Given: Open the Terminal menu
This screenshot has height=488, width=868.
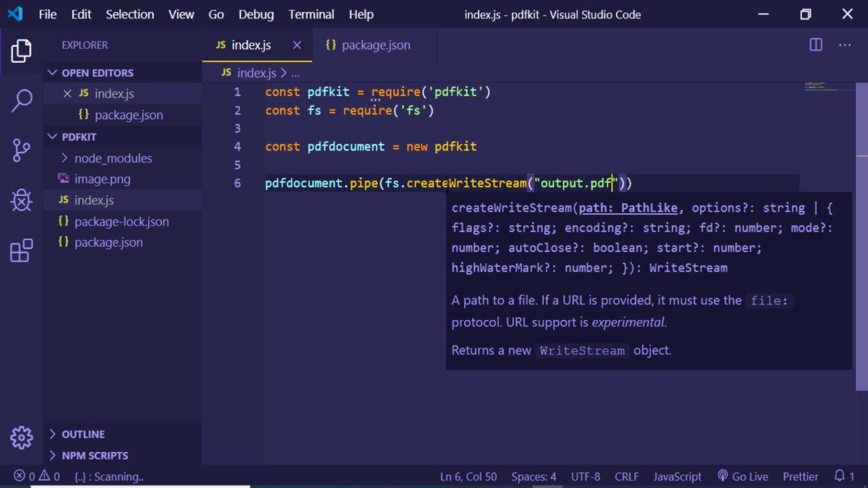Looking at the screenshot, I should 311,14.
